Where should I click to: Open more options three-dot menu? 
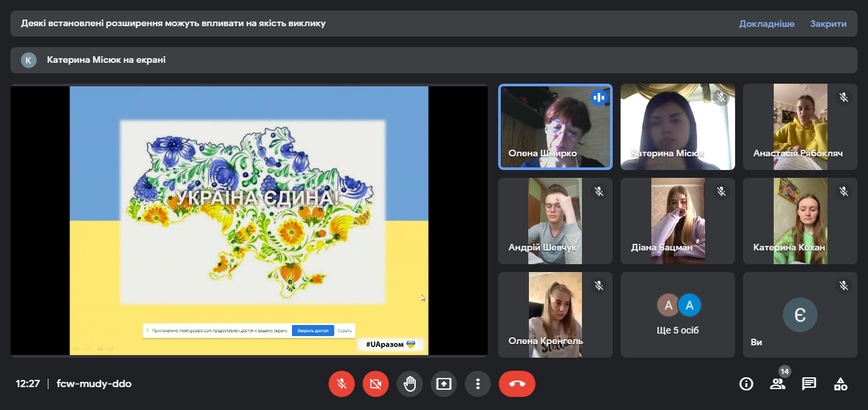point(478,384)
